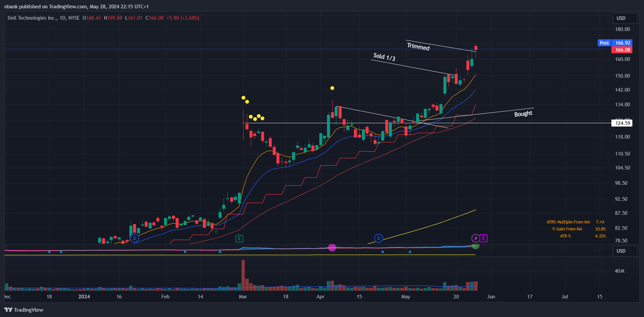This screenshot has height=317, width=644.
Task: Click the 'Jul' label on the time axis
Action: pos(565,297)
